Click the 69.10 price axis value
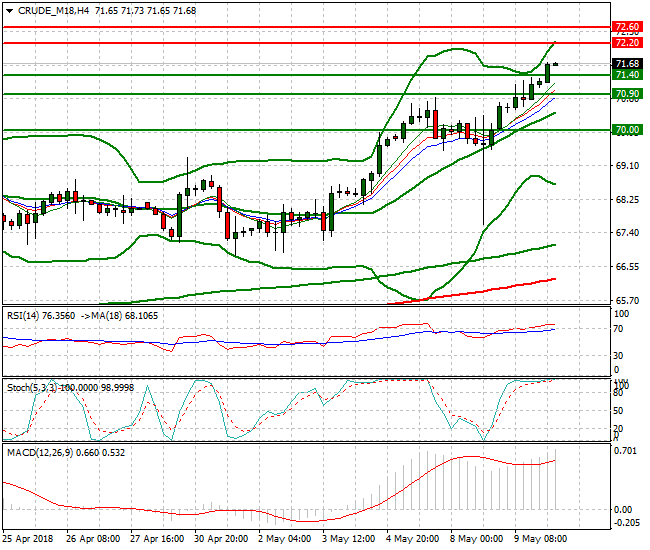 627,166
